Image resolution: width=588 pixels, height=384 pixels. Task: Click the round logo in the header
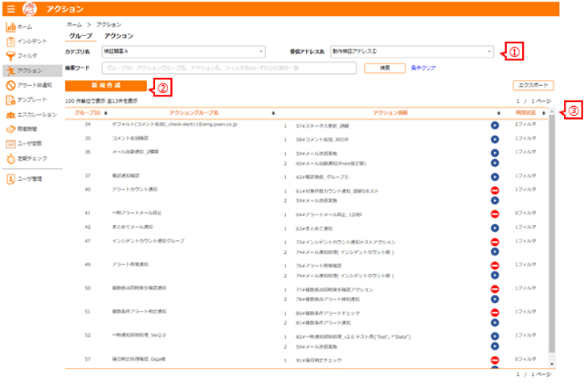pos(29,9)
